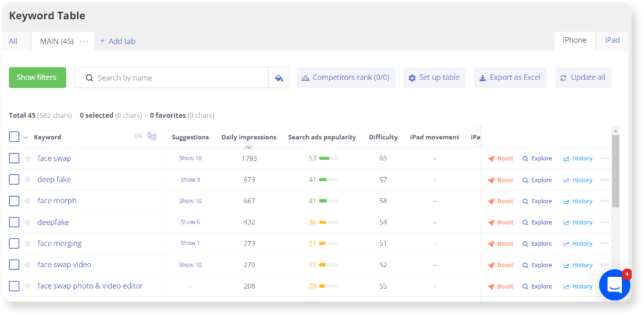
Task: Click popularity bar for 'face swap' (53)
Action: 328,158
